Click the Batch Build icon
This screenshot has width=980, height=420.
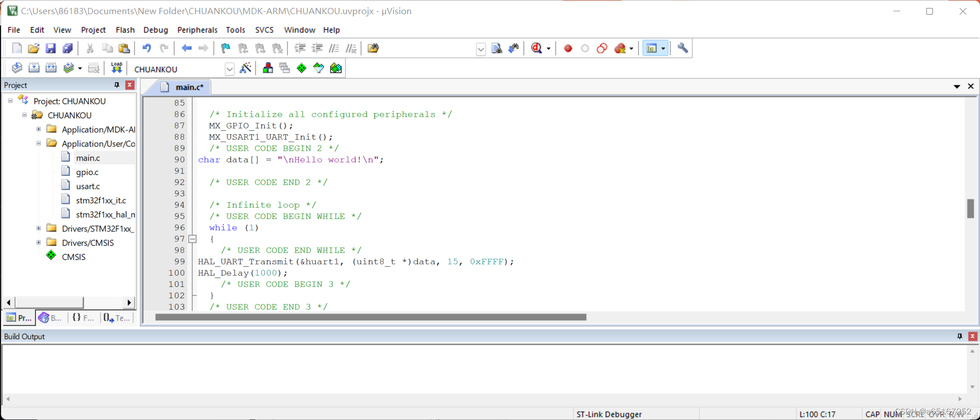[69, 68]
